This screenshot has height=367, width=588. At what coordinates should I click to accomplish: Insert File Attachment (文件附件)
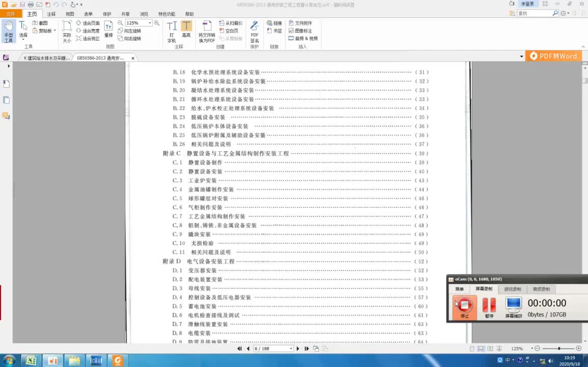(x=300, y=23)
